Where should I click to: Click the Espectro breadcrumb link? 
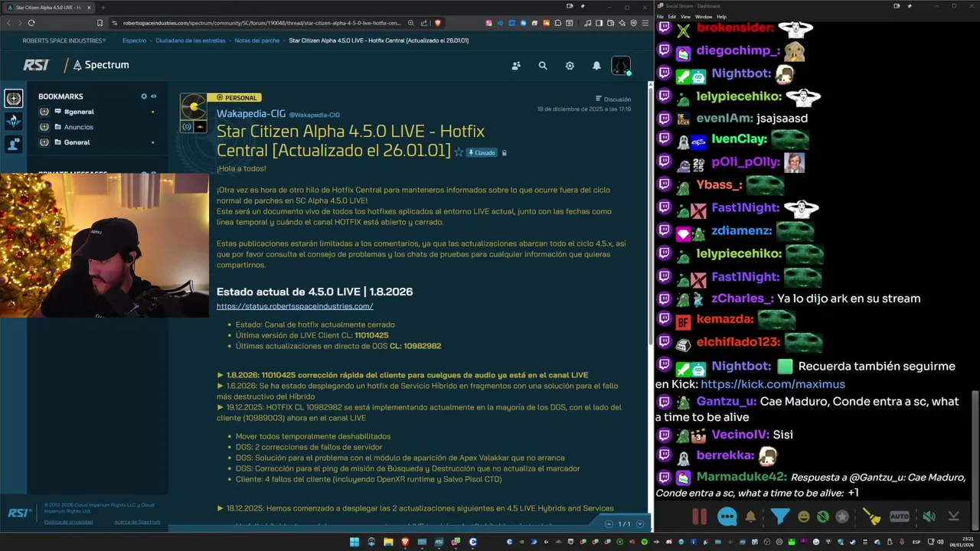pyautogui.click(x=134, y=41)
